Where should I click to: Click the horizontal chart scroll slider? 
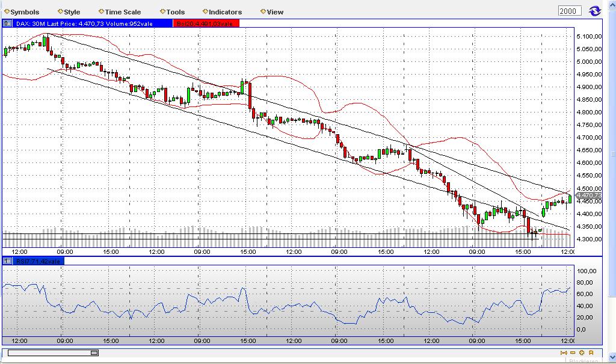pos(93,354)
